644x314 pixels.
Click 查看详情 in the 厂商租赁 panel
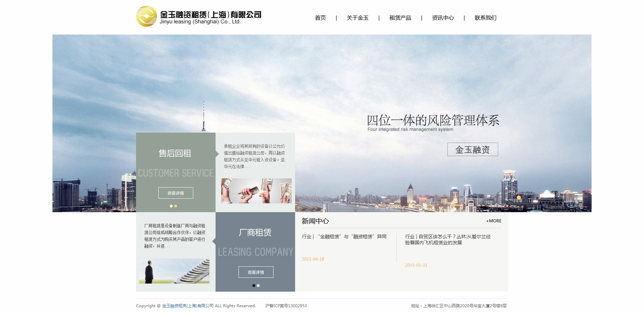click(x=256, y=272)
